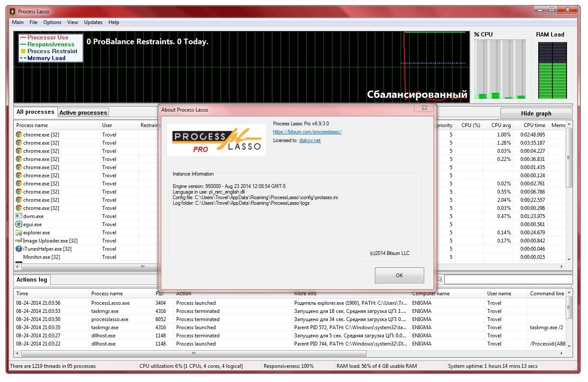
Task: Open the File menu
Action: point(33,22)
